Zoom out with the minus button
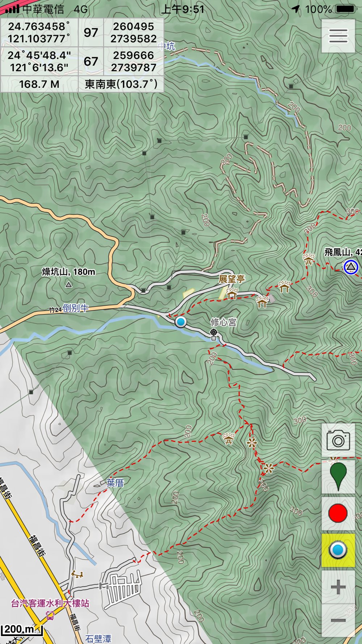This screenshot has height=644, width=362. coord(338,620)
